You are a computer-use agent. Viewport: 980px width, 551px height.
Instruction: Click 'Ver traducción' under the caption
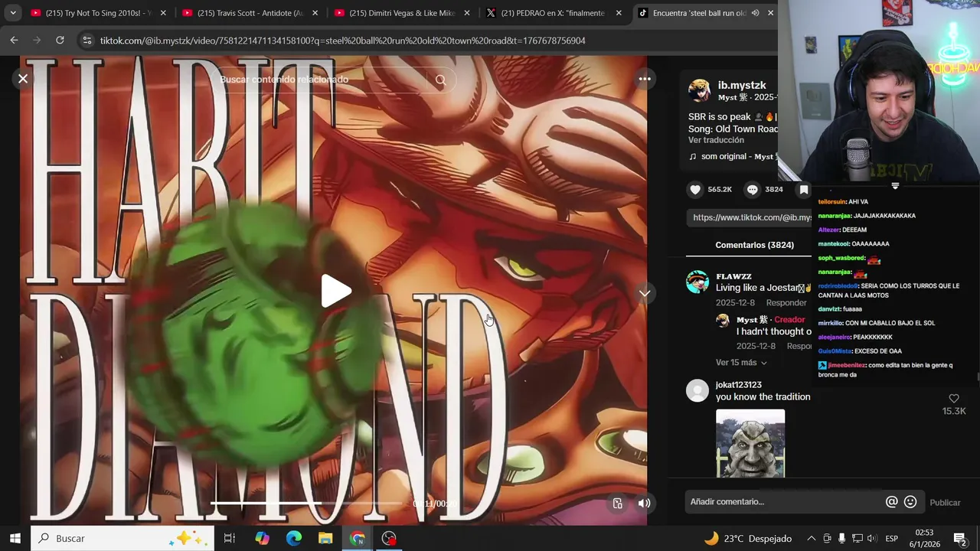tap(716, 140)
